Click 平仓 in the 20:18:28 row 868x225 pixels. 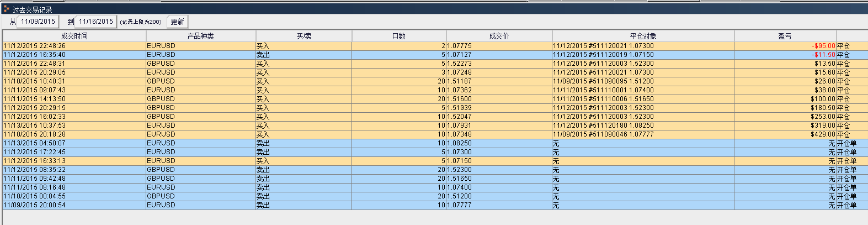843,134
